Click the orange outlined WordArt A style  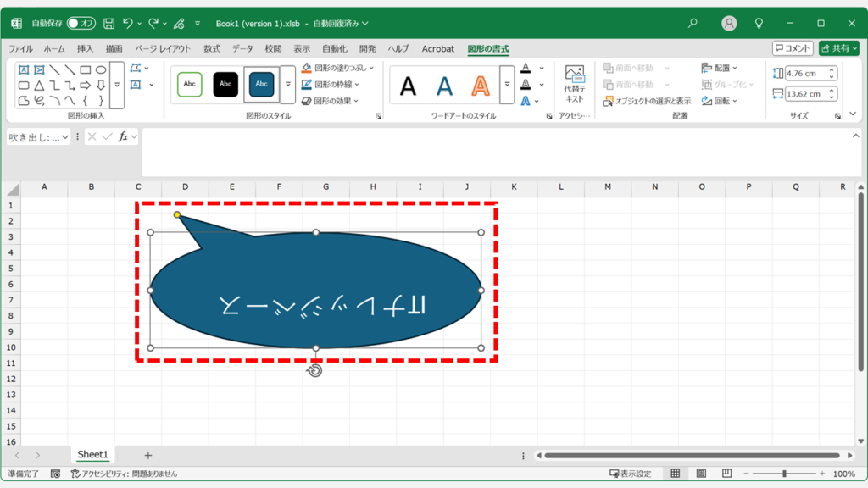point(481,85)
